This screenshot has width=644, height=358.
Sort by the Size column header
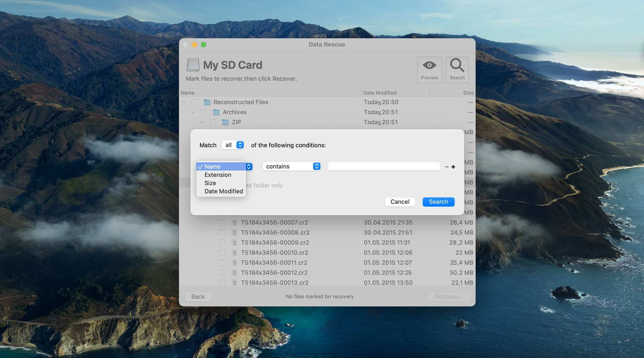coord(452,93)
